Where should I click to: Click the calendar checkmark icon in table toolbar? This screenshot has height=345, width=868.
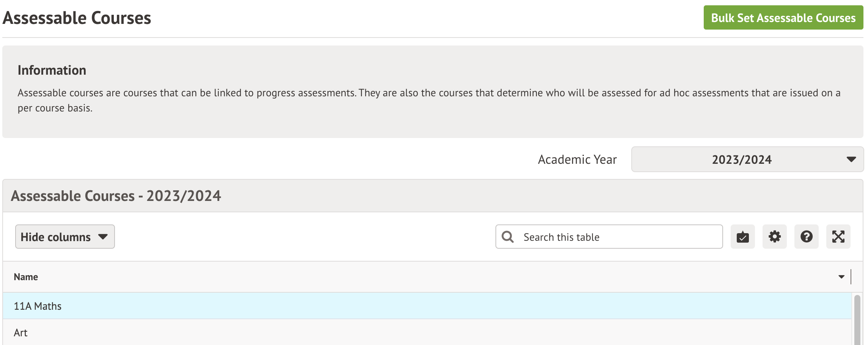click(742, 237)
